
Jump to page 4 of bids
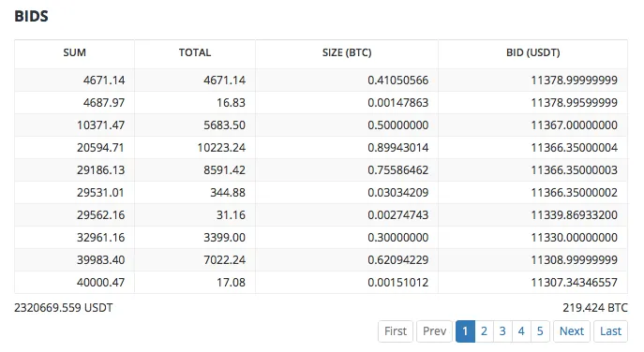[521, 331]
